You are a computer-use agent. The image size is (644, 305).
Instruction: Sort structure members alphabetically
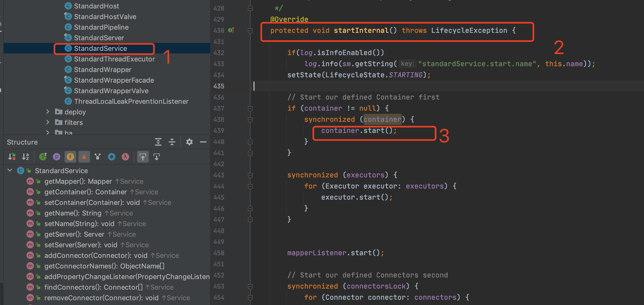click(x=25, y=157)
